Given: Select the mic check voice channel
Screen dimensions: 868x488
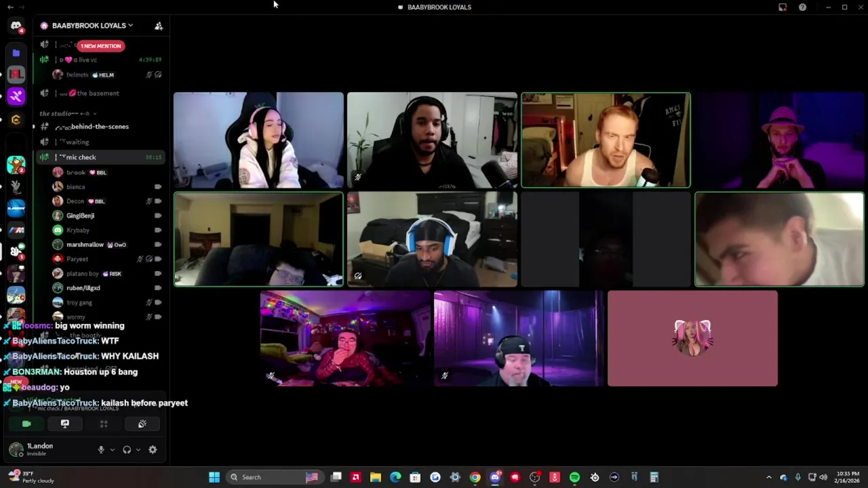Looking at the screenshot, I should pos(102,157).
